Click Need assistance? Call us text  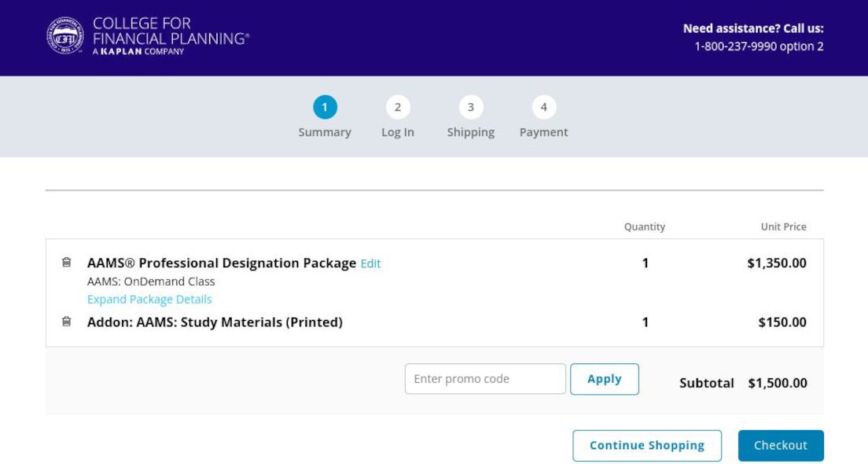click(x=753, y=28)
